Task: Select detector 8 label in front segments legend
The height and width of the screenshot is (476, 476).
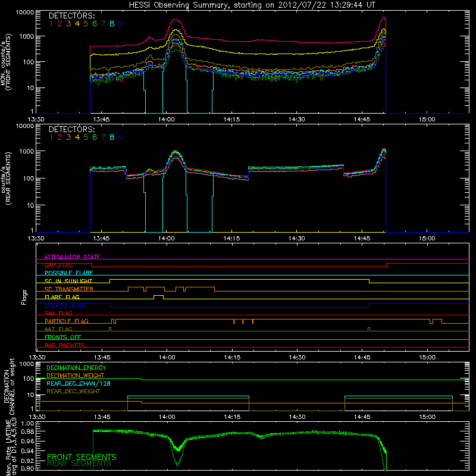Action: [x=112, y=24]
